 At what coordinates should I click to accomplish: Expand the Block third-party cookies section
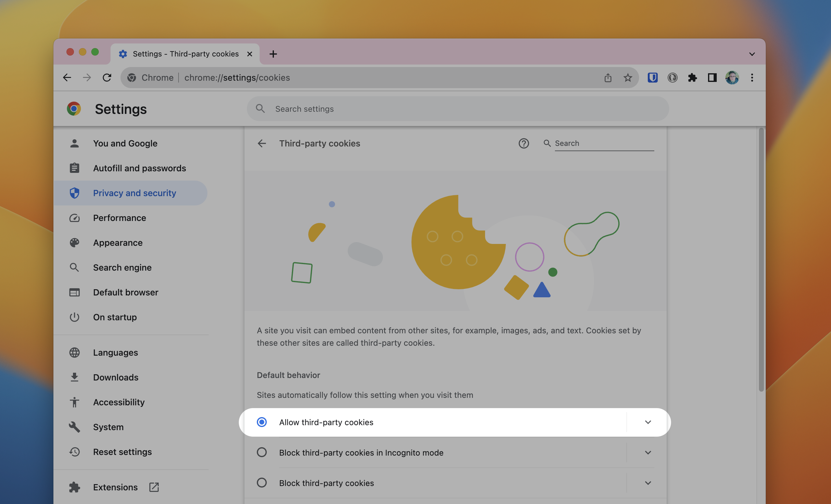pos(648,483)
